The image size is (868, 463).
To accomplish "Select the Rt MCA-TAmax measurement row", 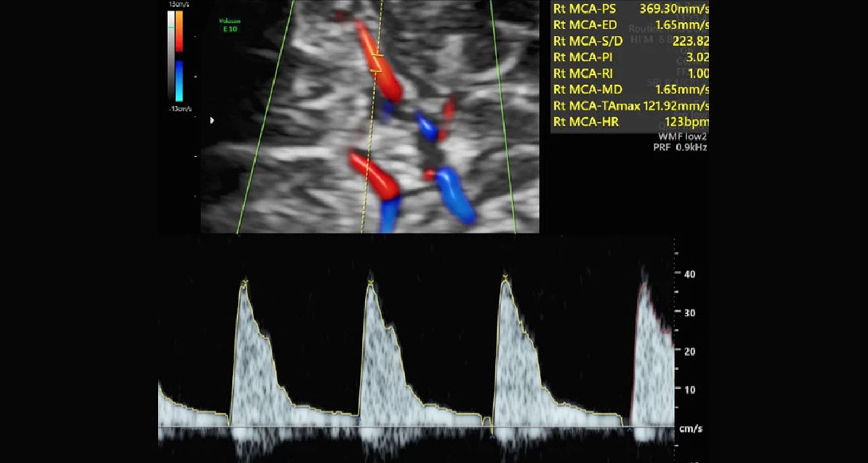I will 630,106.
